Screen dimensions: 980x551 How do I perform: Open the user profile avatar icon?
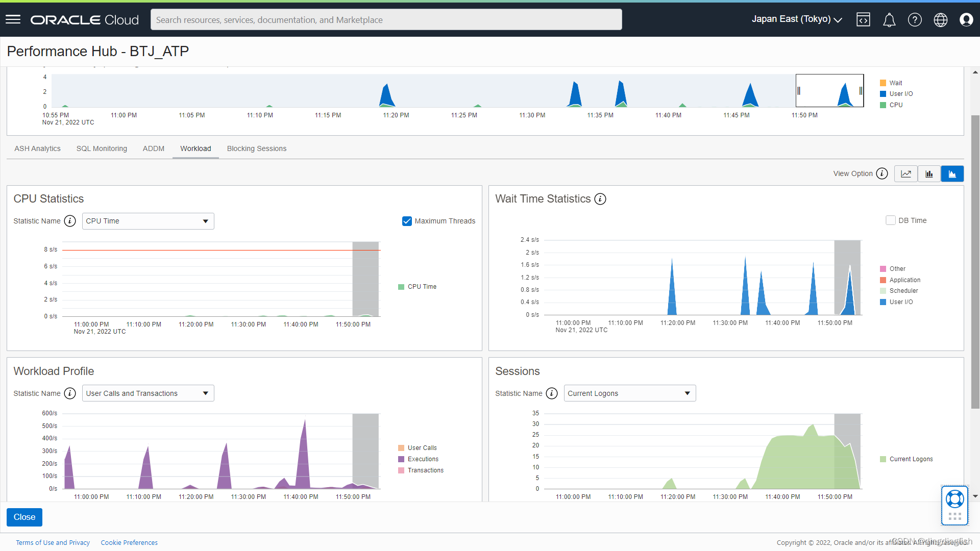(966, 20)
